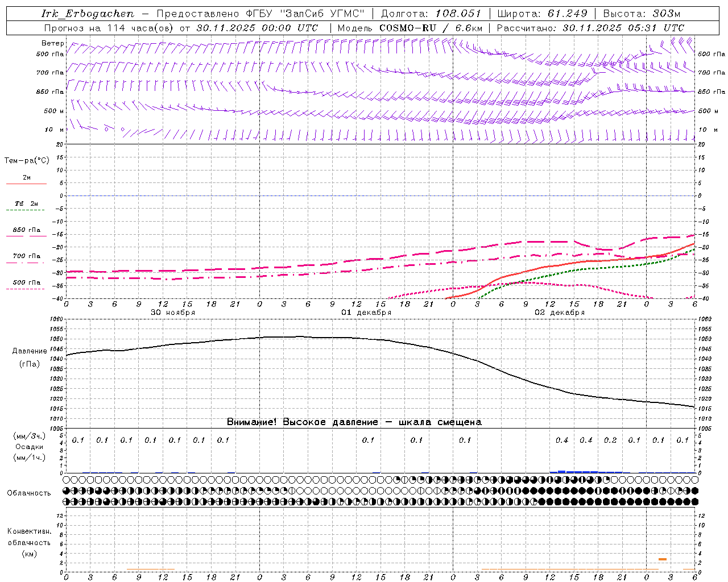Click the high pressure warning "Внимание! Высокое давление"
The height and width of the screenshot is (582, 728).
302,422
